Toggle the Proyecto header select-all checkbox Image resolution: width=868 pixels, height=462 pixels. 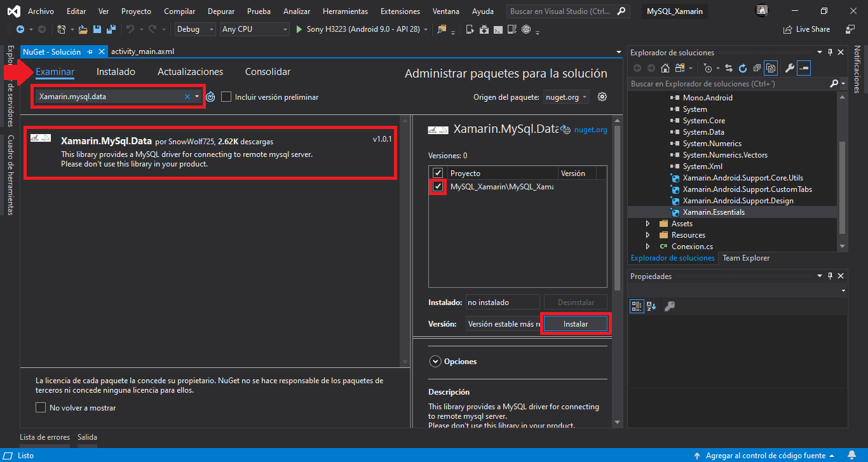(437, 173)
